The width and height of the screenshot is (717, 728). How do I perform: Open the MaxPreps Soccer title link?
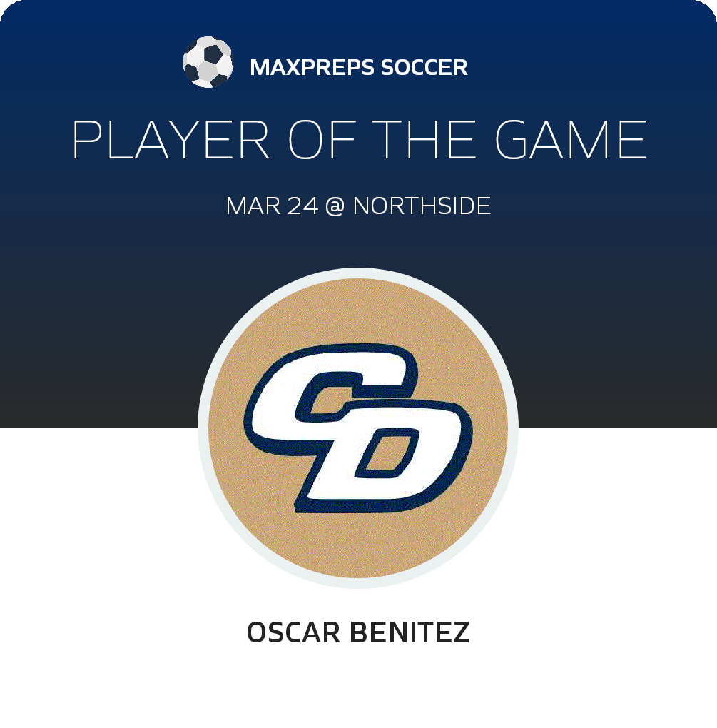(x=358, y=67)
